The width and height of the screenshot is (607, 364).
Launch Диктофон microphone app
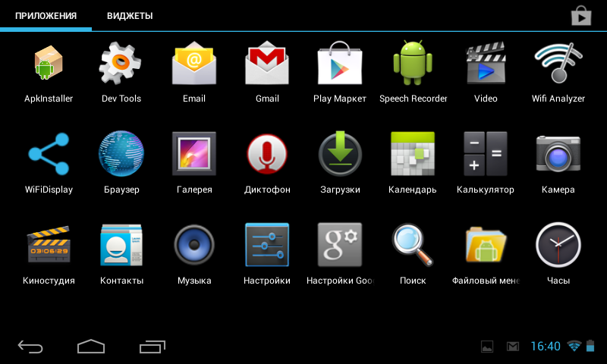(x=267, y=154)
